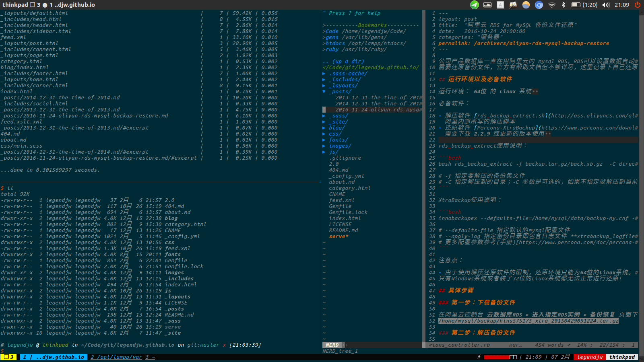Expand the _site folder arrow
This screenshot has width=644, height=362.
tap(324, 122)
